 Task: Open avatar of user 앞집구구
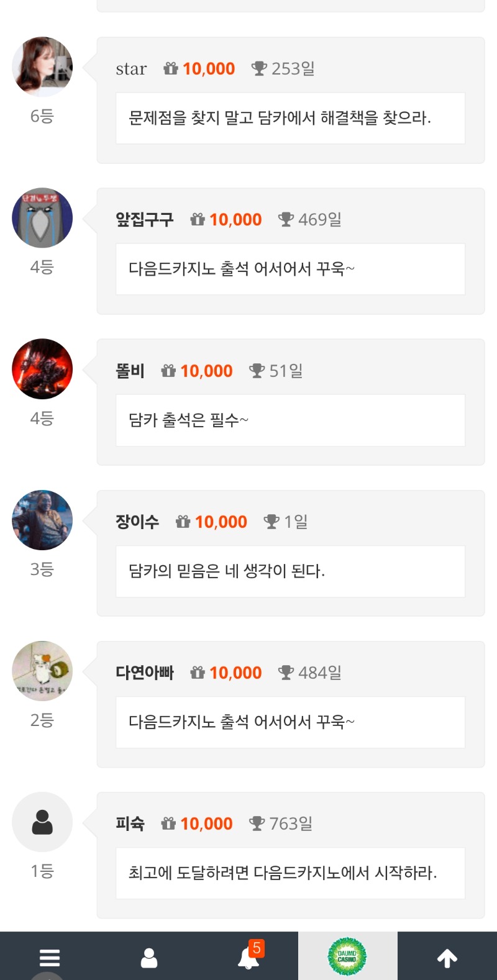pos(42,218)
